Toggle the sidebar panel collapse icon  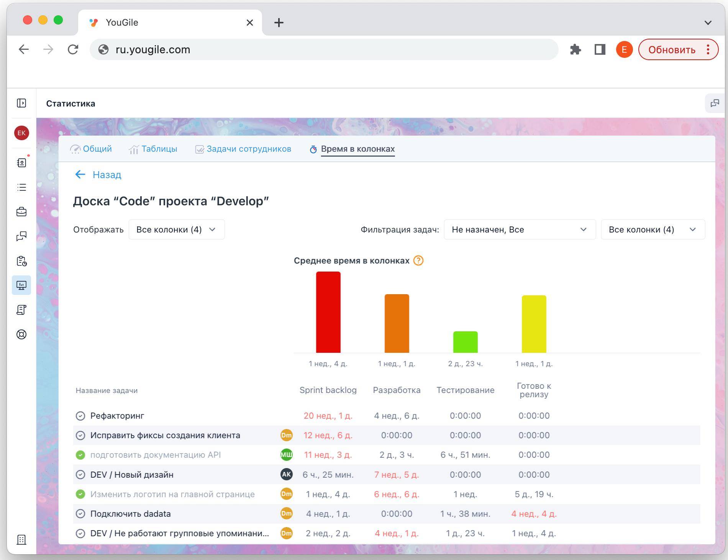(21, 103)
